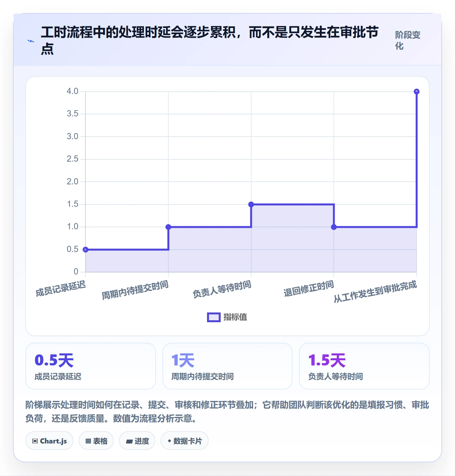Viewport: 455px width, 476px height.
Task: Click the top data point at 从工作发生到审批完成
Action: click(417, 92)
